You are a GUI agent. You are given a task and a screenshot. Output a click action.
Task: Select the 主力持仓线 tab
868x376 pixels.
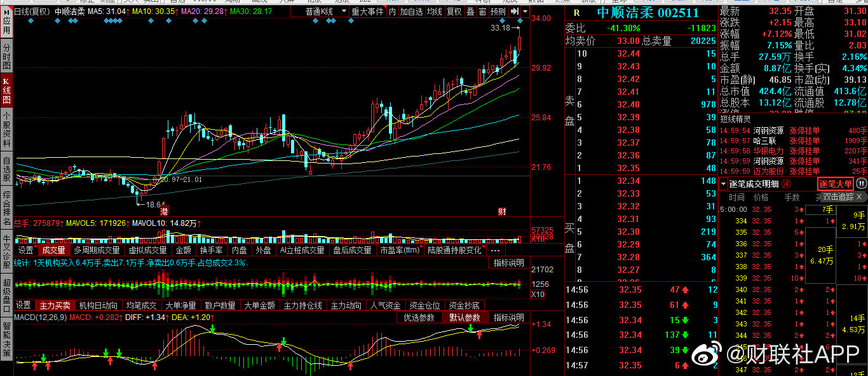click(304, 305)
